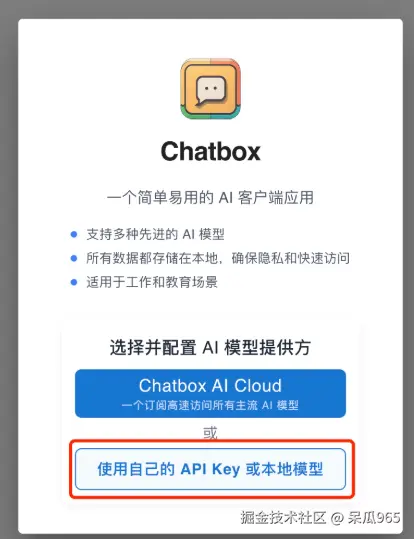
Task: Click the tagline 一个简单易用的 AI 客户端应用
Action: [210, 198]
